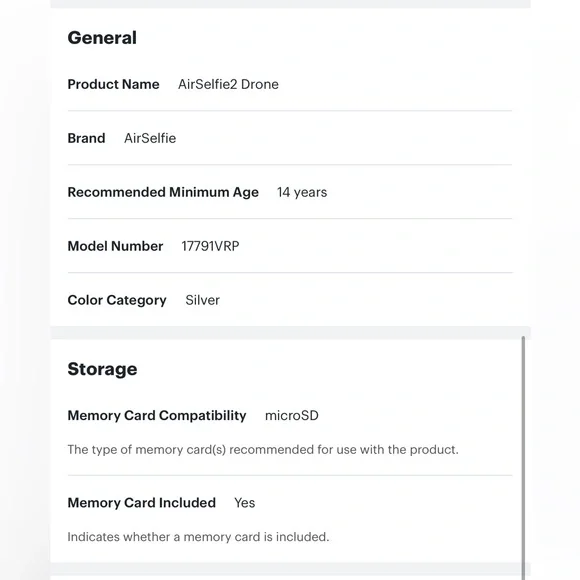Click the General section heading

(102, 38)
